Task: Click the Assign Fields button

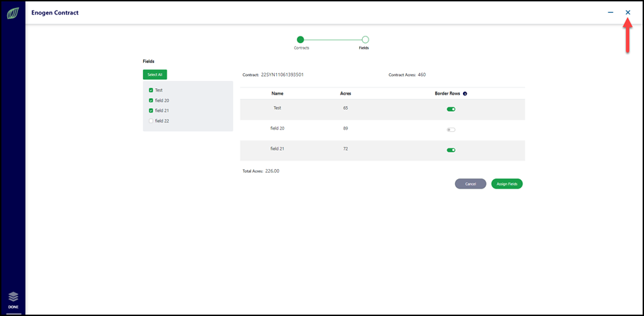Action: click(x=507, y=184)
